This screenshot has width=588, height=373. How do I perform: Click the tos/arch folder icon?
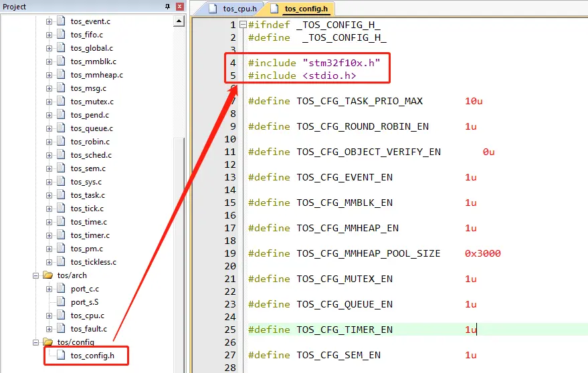pyautogui.click(x=47, y=275)
